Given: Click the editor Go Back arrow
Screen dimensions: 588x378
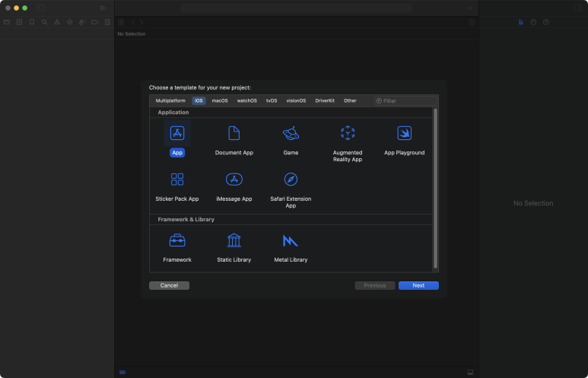Looking at the screenshot, I should click(133, 22).
